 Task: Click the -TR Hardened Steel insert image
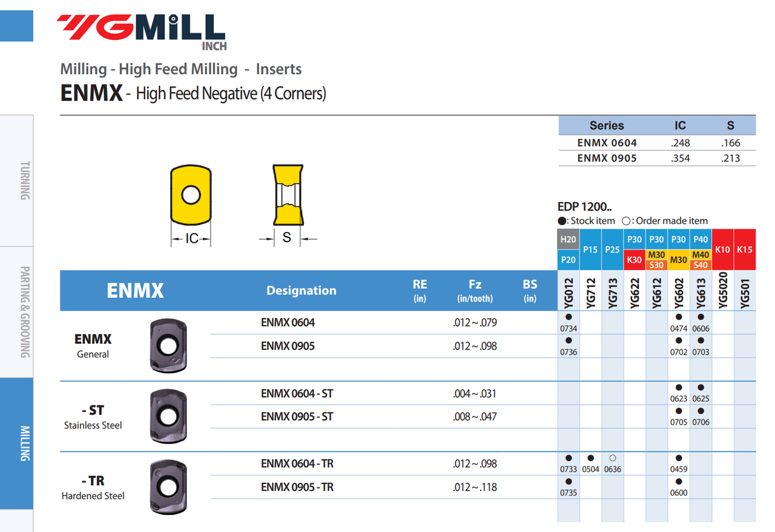[x=168, y=487]
